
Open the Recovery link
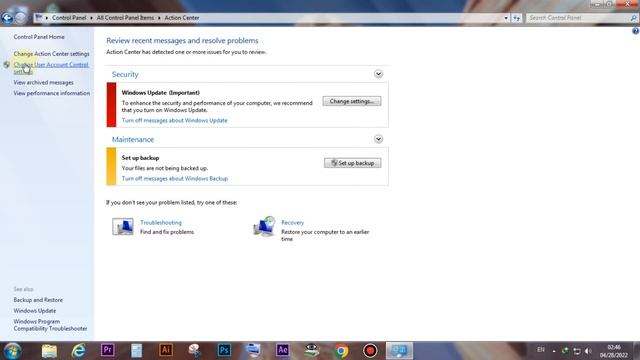click(x=292, y=222)
